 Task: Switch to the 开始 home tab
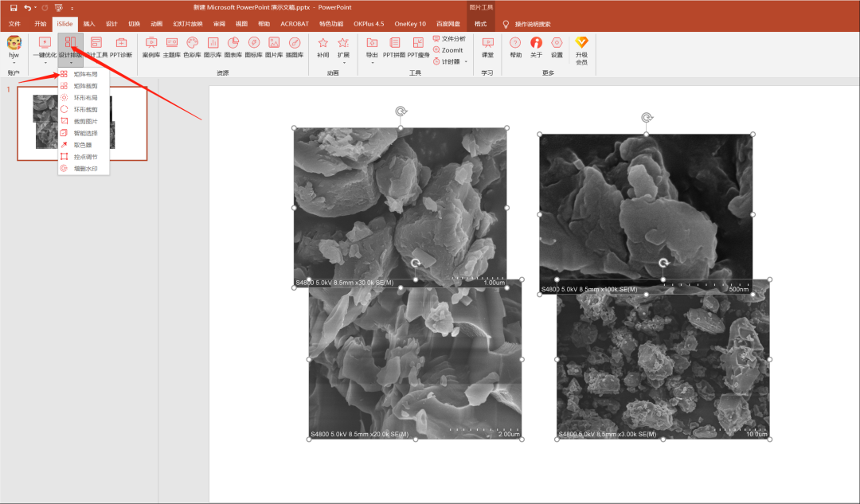coord(40,24)
